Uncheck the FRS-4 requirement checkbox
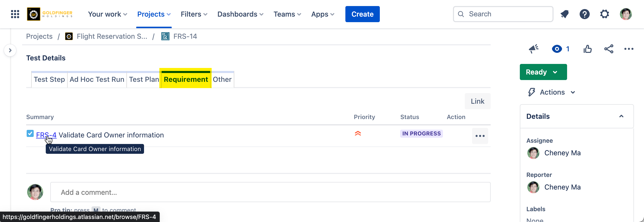 coord(30,133)
